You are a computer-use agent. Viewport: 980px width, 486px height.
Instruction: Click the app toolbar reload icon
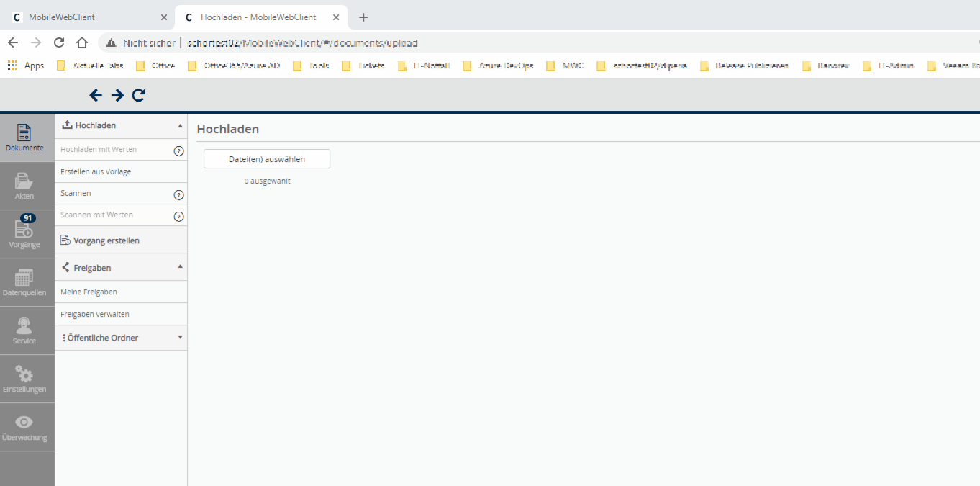[x=139, y=95]
